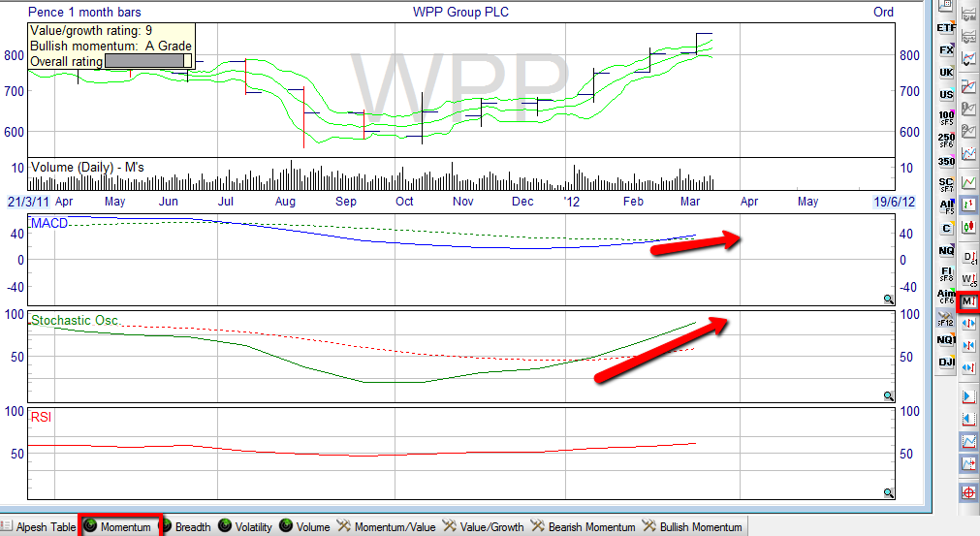This screenshot has height=536, width=980.
Task: Open the NQ1 list button
Action: [946, 340]
